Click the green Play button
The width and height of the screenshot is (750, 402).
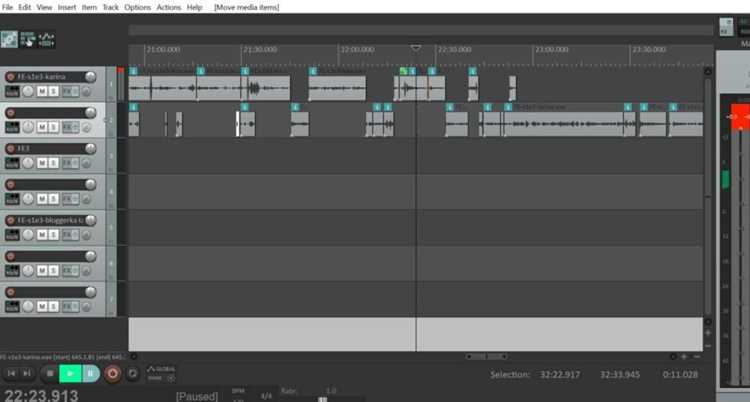[70, 373]
